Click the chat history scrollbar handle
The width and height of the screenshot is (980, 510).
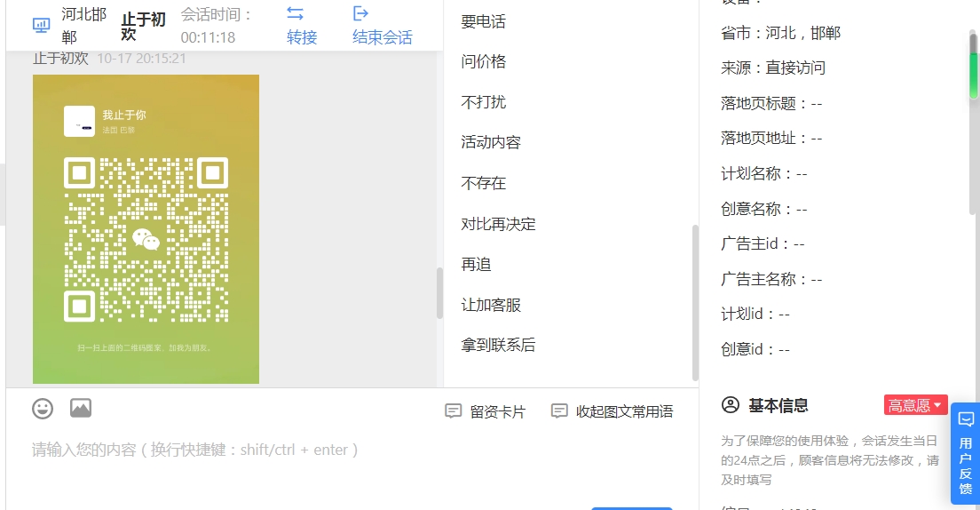439,293
